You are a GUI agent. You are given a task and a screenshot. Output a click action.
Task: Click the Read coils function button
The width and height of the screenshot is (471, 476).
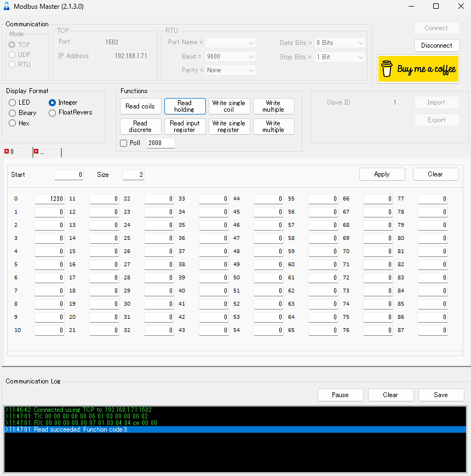[140, 106]
